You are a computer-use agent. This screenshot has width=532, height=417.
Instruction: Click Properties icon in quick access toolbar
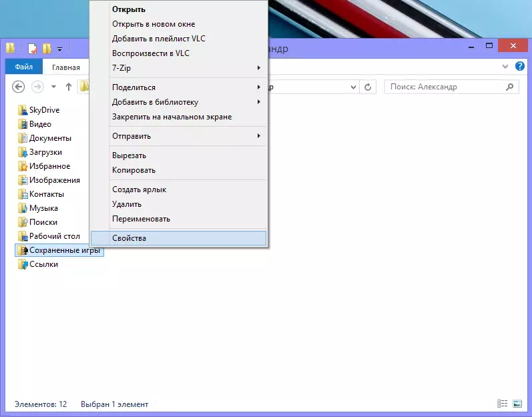pos(32,49)
